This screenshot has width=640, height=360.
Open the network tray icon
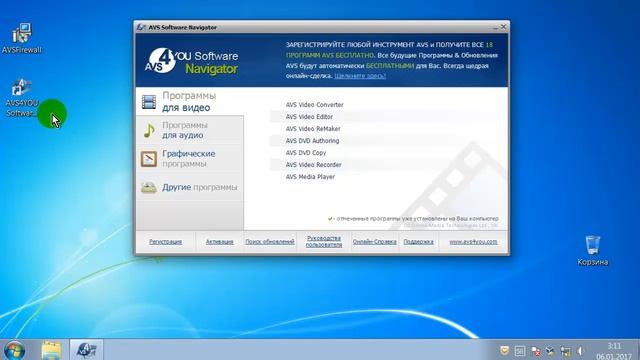click(565, 351)
